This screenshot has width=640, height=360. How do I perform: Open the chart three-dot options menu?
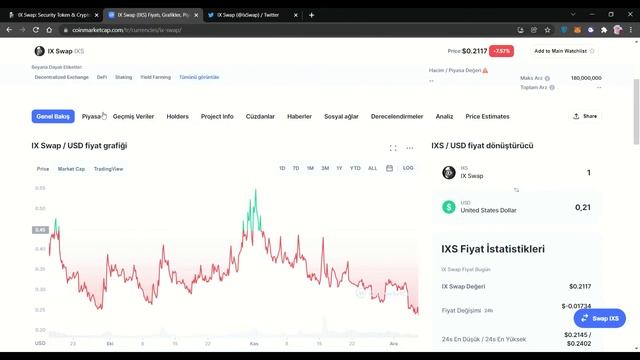click(x=409, y=148)
